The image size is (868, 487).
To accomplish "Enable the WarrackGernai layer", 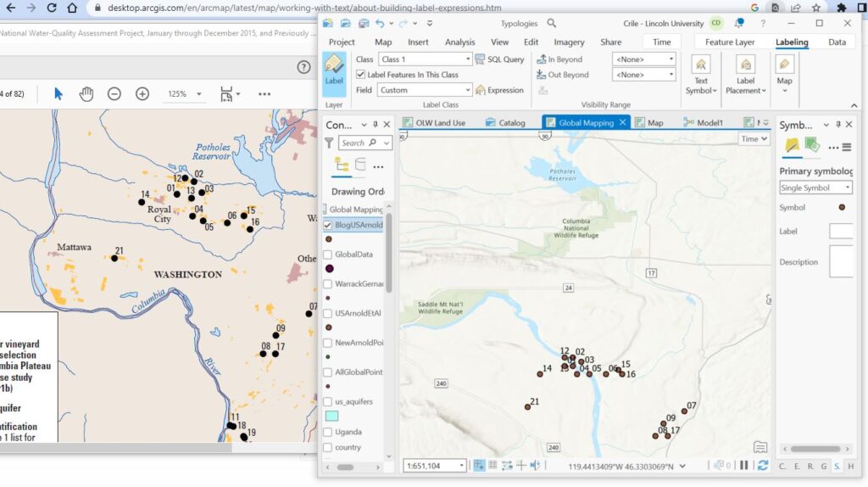I will pos(328,283).
